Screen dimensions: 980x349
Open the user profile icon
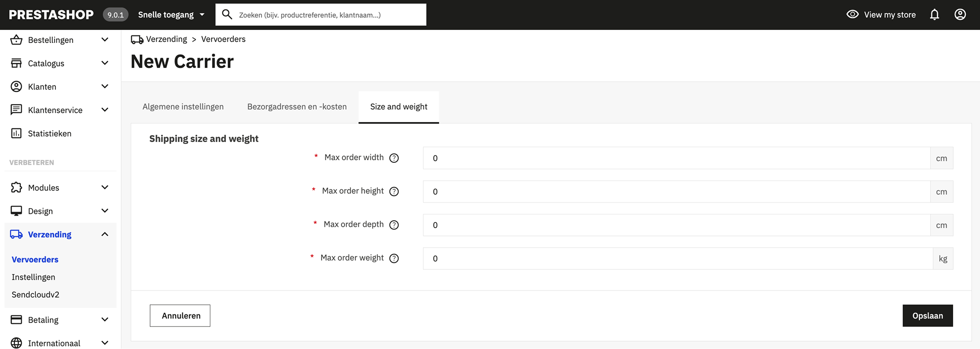pos(960,15)
